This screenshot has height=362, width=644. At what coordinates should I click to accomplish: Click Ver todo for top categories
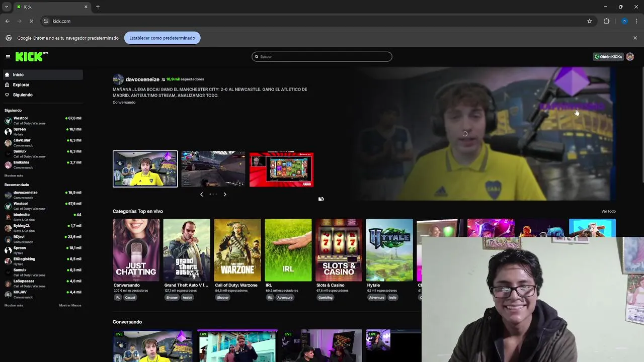pyautogui.click(x=608, y=212)
